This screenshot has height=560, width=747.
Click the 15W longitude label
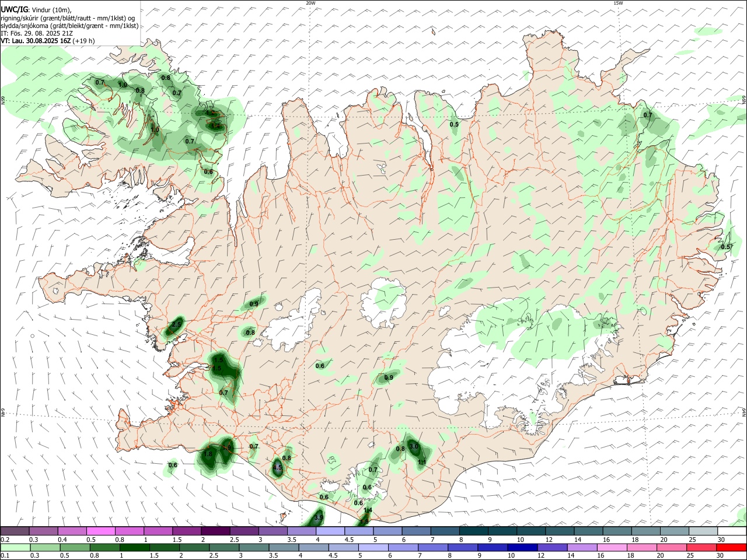click(618, 3)
